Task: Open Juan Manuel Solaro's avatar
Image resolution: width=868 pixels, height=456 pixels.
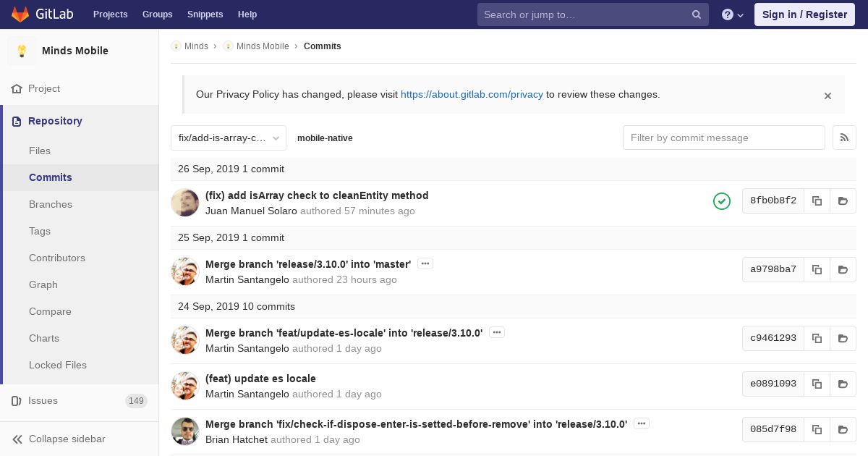Action: [185, 203]
